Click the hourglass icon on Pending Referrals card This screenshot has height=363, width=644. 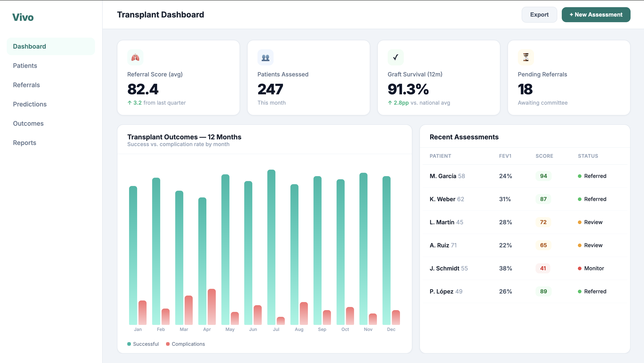[x=526, y=58]
